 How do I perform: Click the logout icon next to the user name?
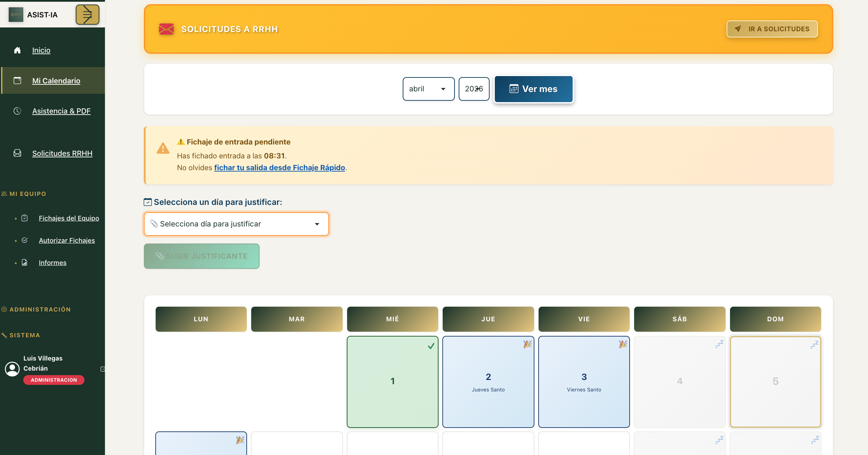pos(103,369)
